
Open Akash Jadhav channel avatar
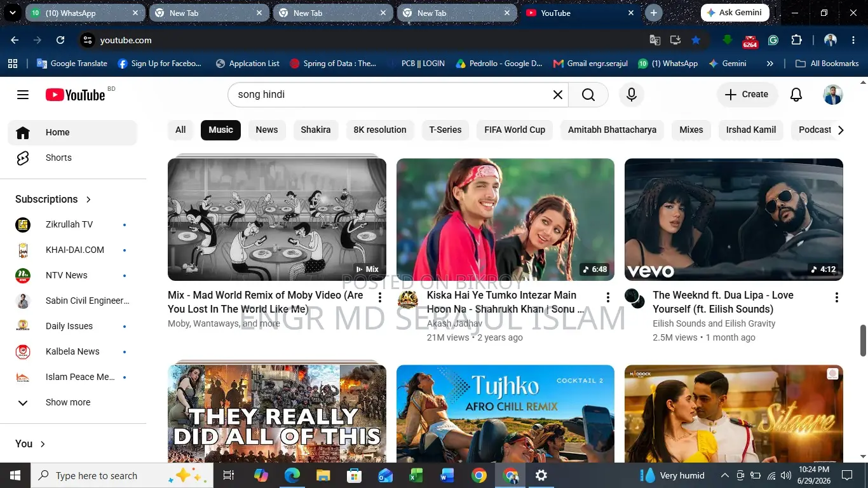tap(407, 299)
